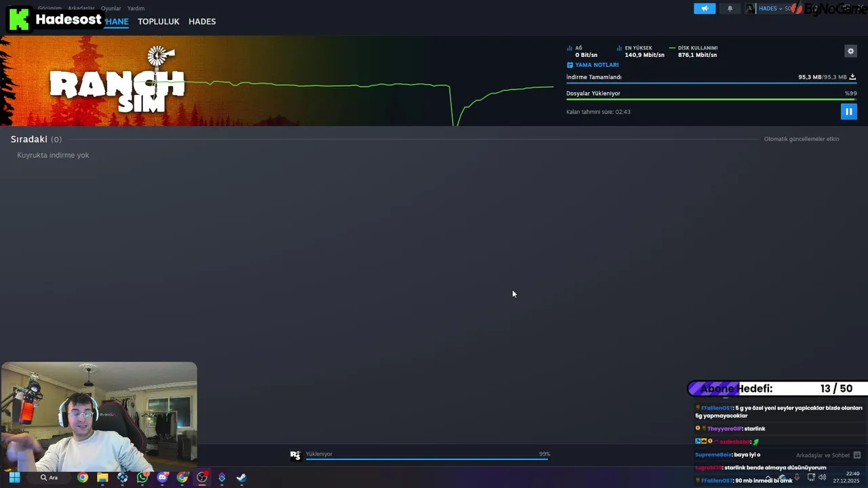The width and height of the screenshot is (868, 488).
Task: Click the friends list icon beside Arkadaşlar ve Sohbet
Action: 857,455
